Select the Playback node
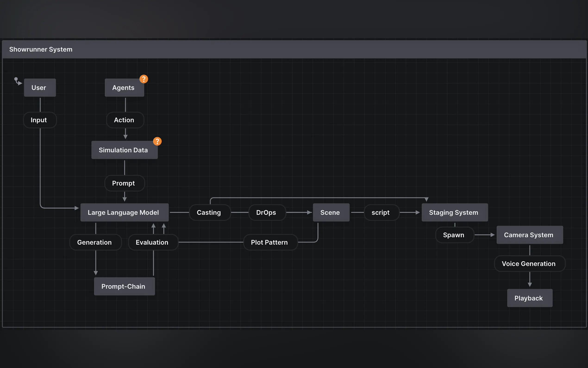Viewport: 588px width, 368px height. 529,298
